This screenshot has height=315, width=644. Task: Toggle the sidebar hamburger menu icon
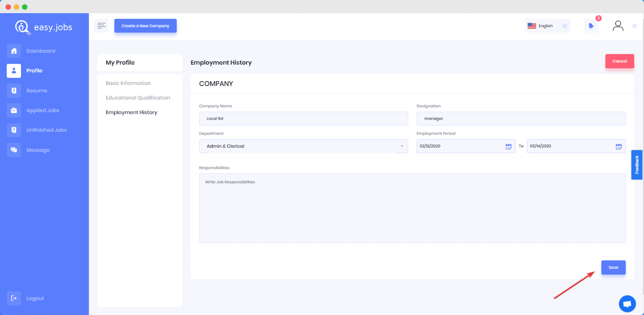(101, 26)
